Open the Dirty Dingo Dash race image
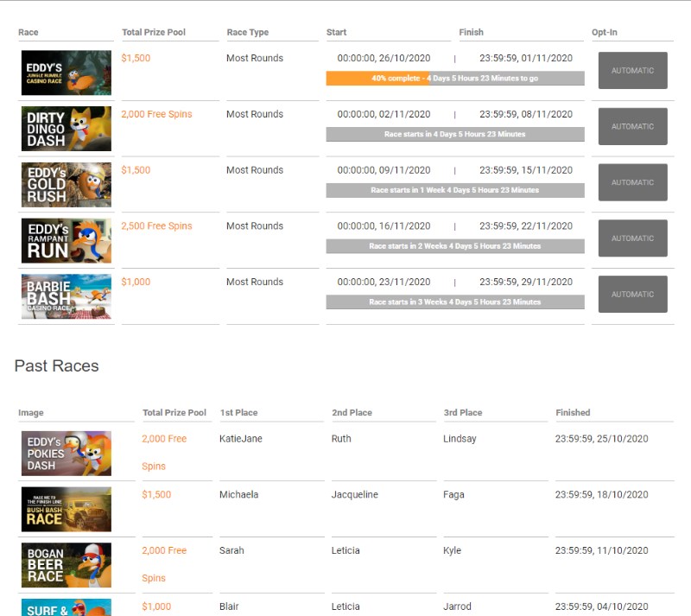The image size is (691, 616). 67,129
